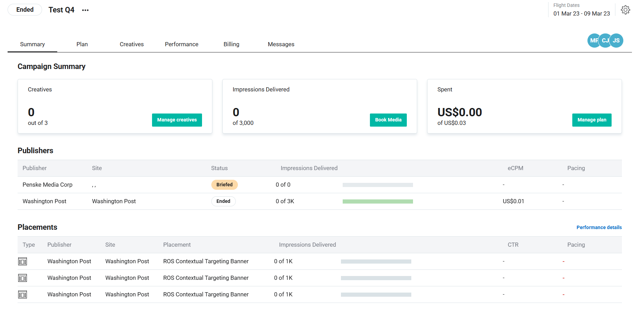Go to the Performance tab

pos(181,44)
